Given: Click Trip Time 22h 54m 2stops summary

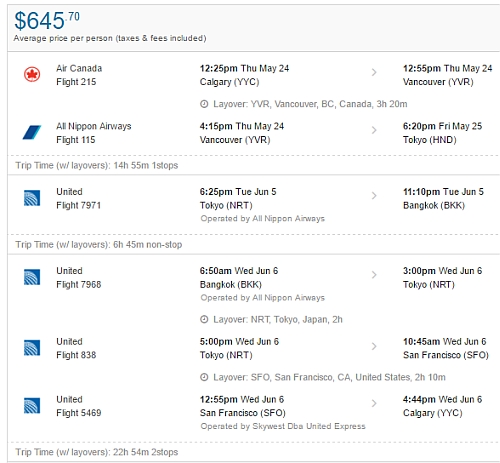Looking at the screenshot, I should tap(97, 452).
